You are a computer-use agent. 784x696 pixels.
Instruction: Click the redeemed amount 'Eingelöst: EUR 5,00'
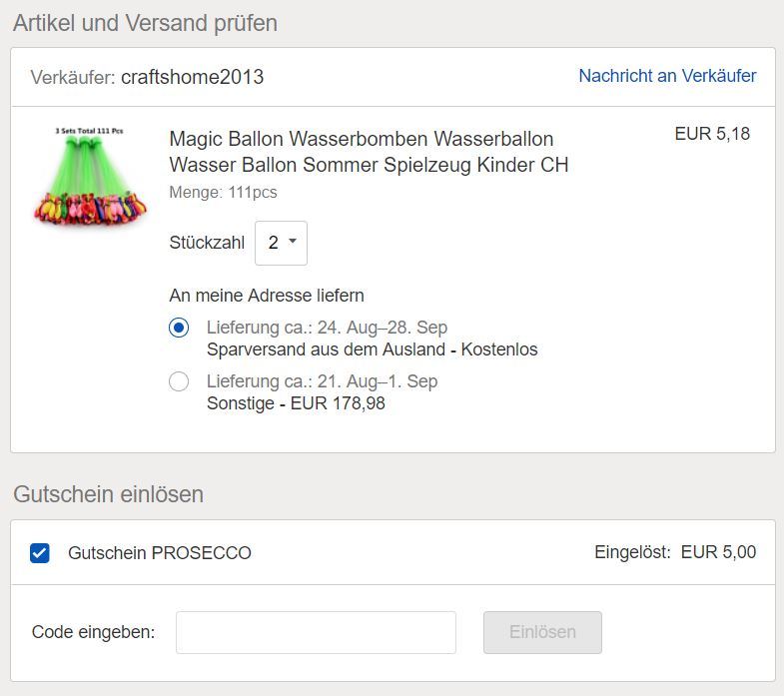(675, 552)
